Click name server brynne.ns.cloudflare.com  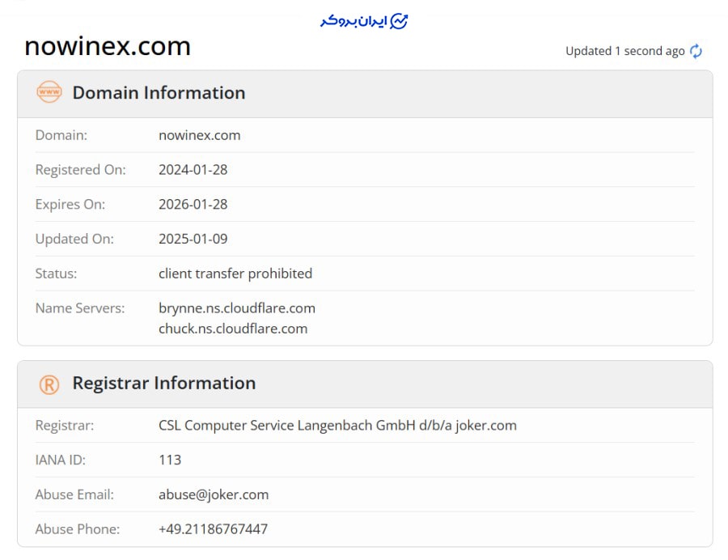237,308
